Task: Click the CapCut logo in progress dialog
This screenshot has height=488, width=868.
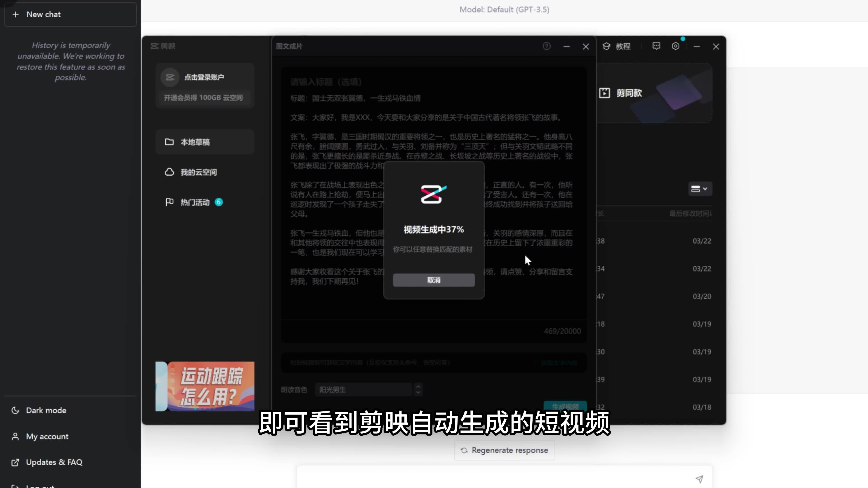Action: pyautogui.click(x=434, y=194)
